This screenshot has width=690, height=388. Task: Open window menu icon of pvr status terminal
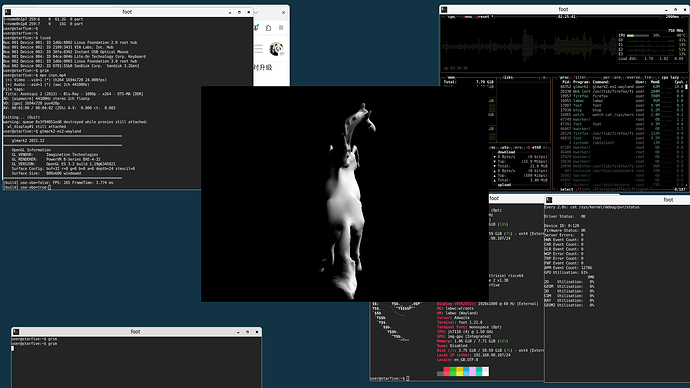pyautogui.click(x=549, y=200)
